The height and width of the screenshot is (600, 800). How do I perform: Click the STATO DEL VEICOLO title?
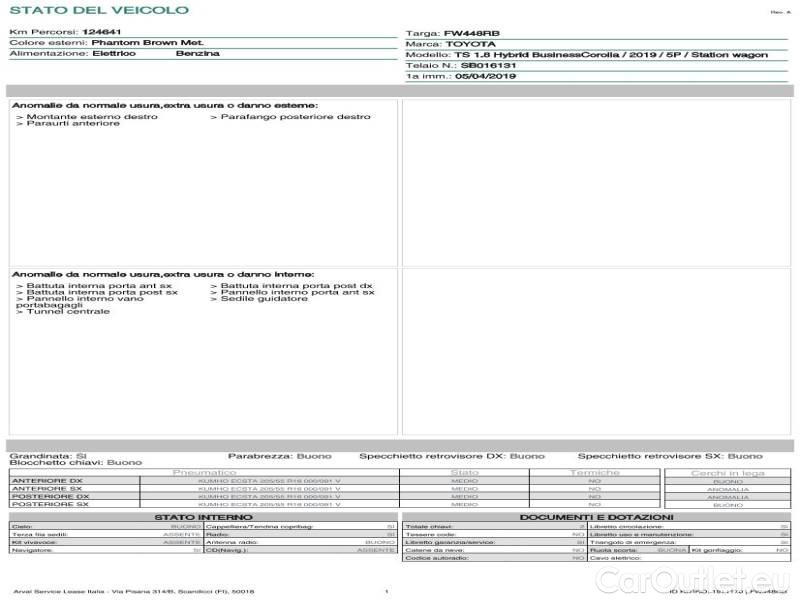pyautogui.click(x=98, y=10)
